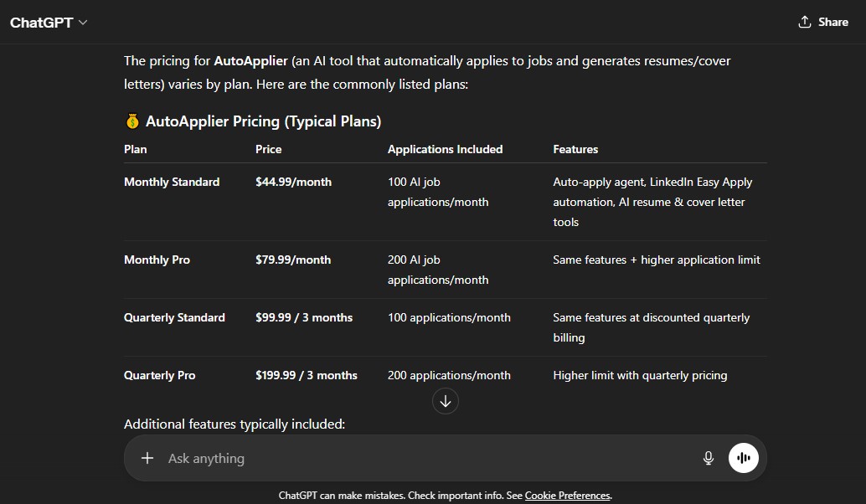The image size is (866, 504).
Task: Click the Applications Included column header
Action: (445, 149)
